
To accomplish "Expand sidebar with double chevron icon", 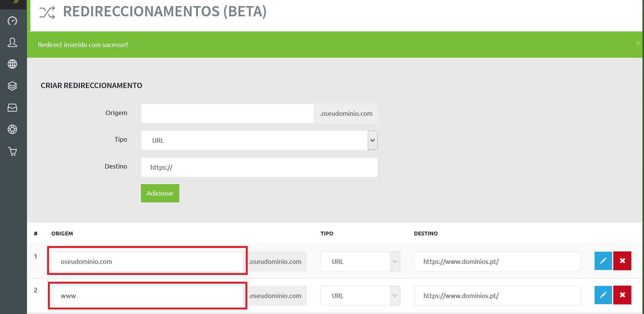I will coord(16,2).
